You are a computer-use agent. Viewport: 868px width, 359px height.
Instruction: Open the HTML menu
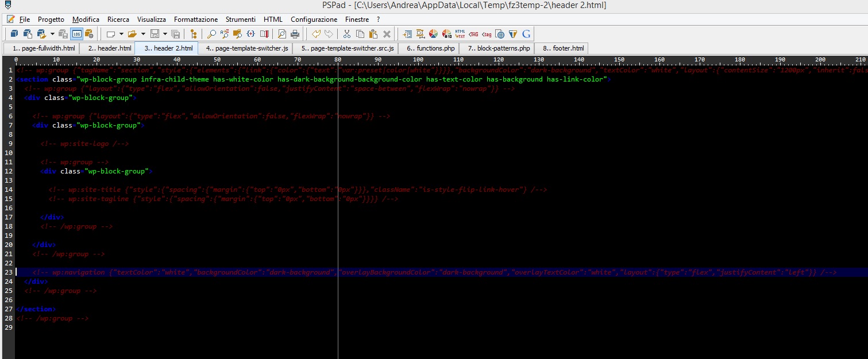(273, 19)
